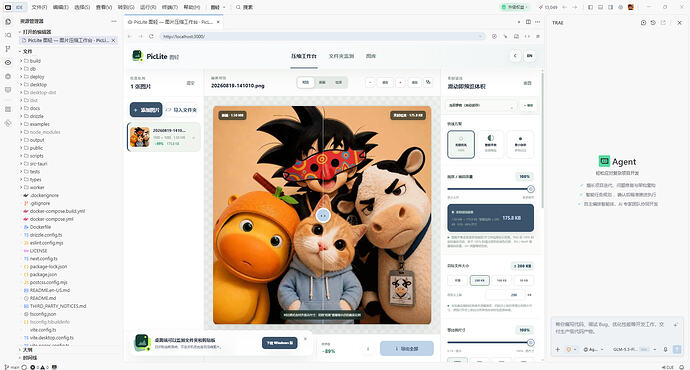Viewport: 690px width, 370px height.
Task: Choose the 100 KB target size option
Action: click(x=502, y=280)
